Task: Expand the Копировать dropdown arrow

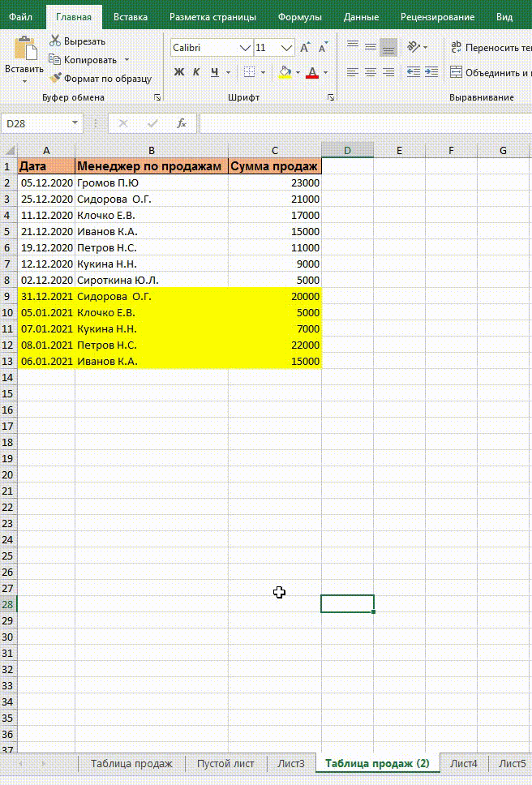Action: [127, 59]
